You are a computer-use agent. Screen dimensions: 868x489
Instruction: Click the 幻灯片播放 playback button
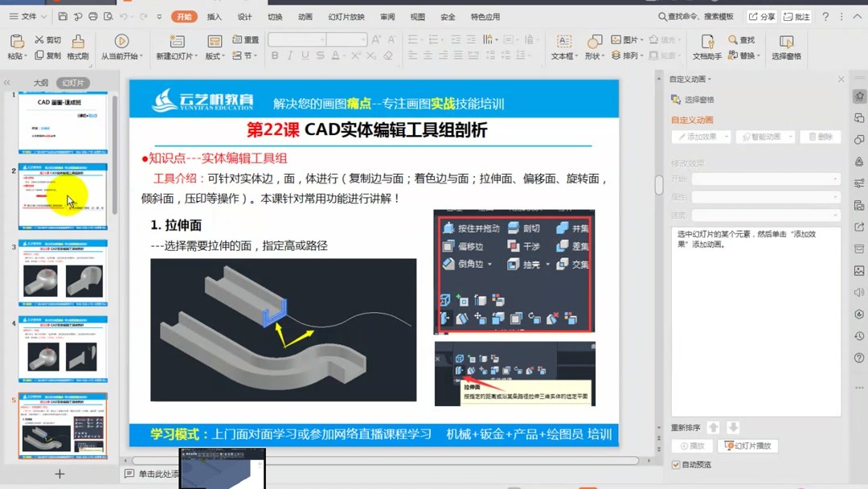(x=747, y=445)
